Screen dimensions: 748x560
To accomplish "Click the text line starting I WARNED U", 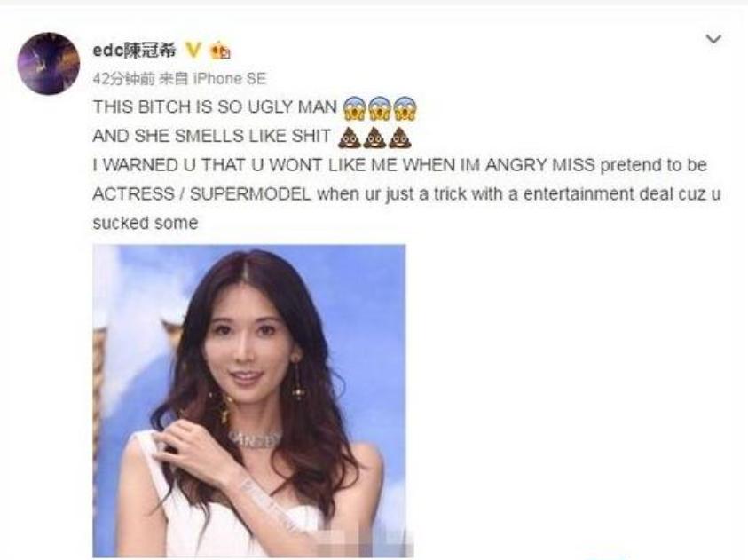I will 400,165.
